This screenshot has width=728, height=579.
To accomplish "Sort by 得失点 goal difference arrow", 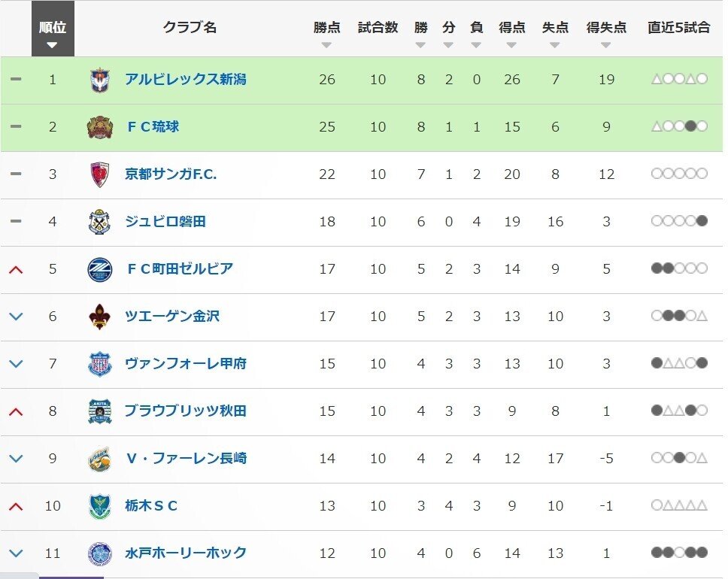I will 606,45.
